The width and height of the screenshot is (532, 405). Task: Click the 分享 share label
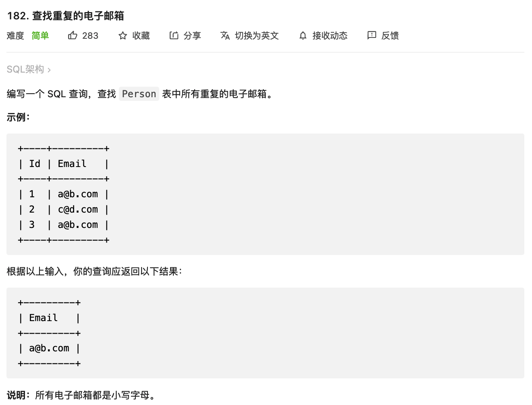[192, 36]
